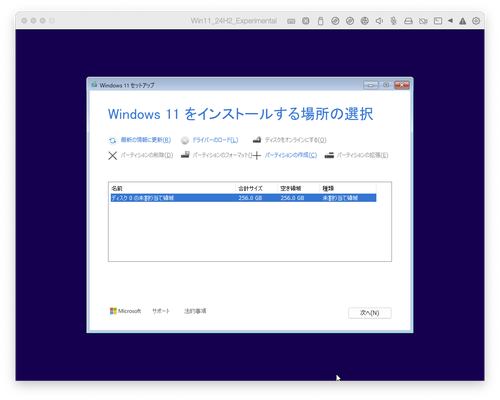
Task: Minimize the Windows 11 セットアップ dialog
Action: tap(371, 85)
